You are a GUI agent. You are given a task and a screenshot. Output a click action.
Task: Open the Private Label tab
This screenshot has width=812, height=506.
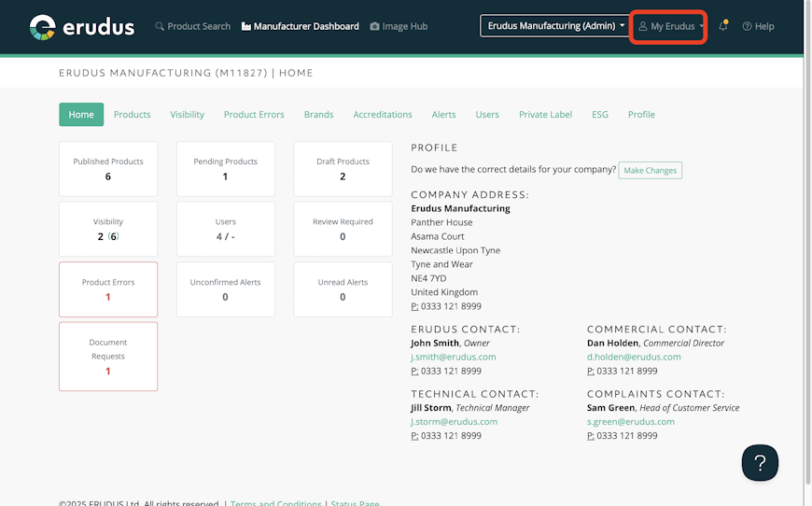pyautogui.click(x=545, y=115)
